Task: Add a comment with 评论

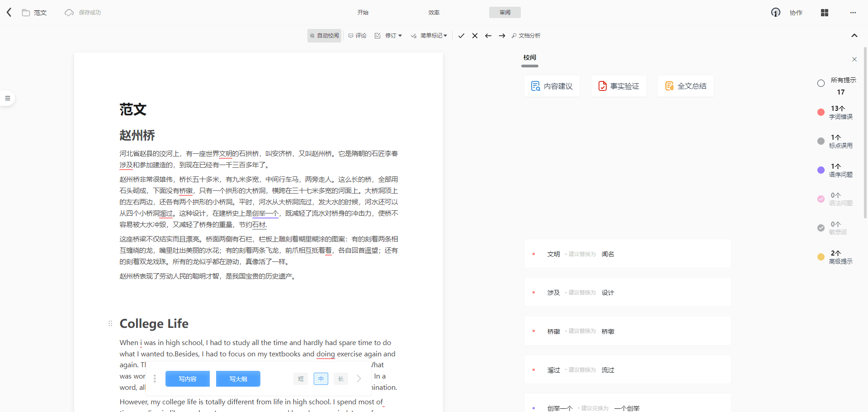Action: point(357,36)
